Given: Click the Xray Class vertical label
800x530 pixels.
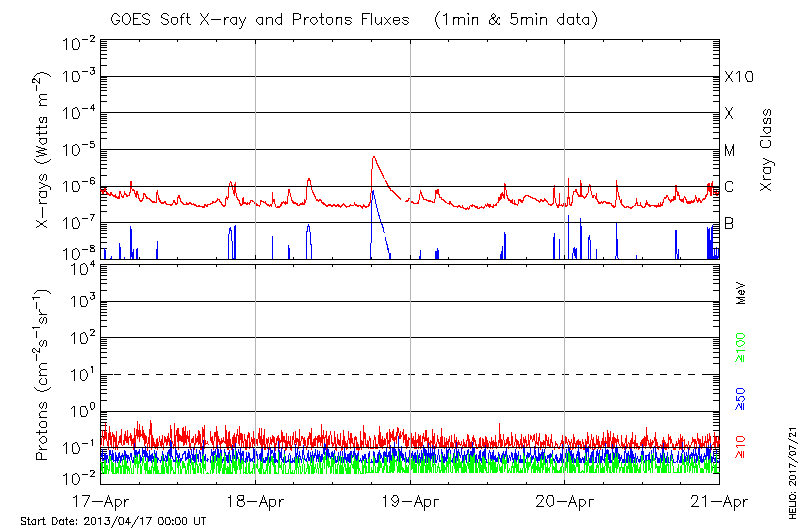Looking at the screenshot, I should pyautogui.click(x=767, y=150).
